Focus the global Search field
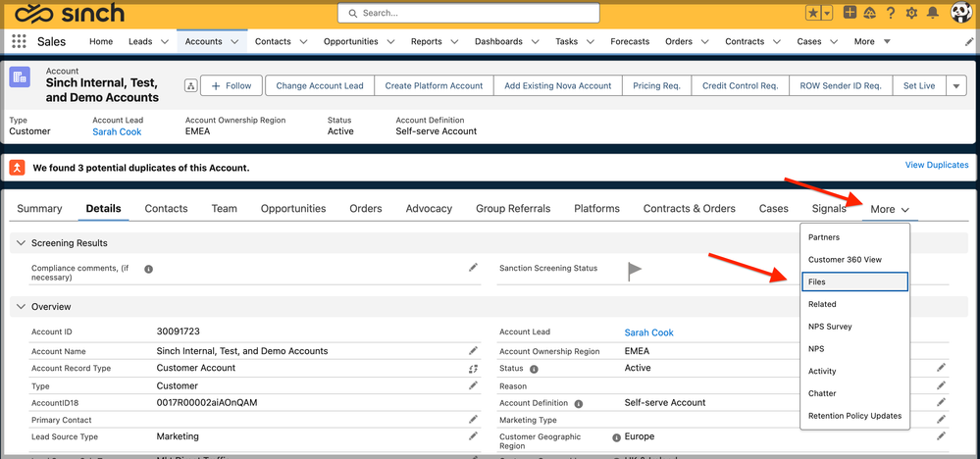 pos(469,13)
